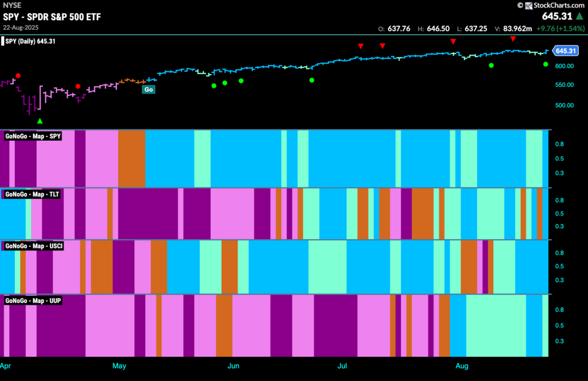The image size is (588, 381).
Task: Click the Jun label on the time axis
Action: pos(233,365)
